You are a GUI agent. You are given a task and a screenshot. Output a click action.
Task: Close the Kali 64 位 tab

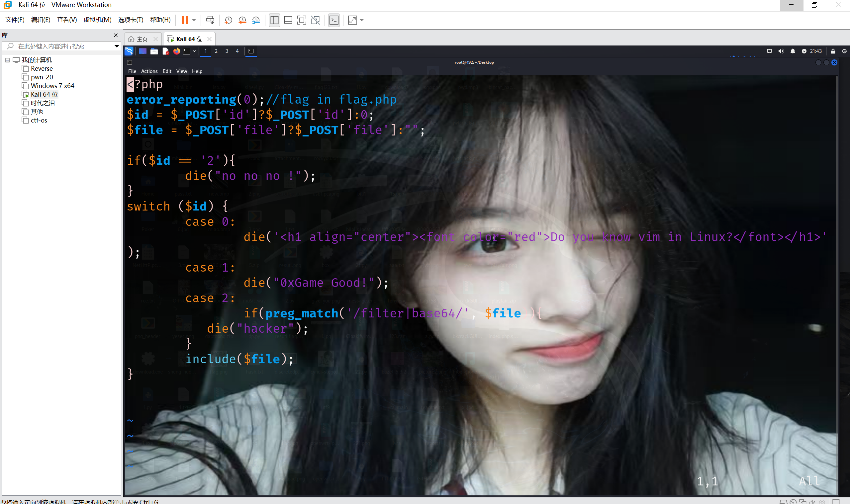click(x=210, y=39)
